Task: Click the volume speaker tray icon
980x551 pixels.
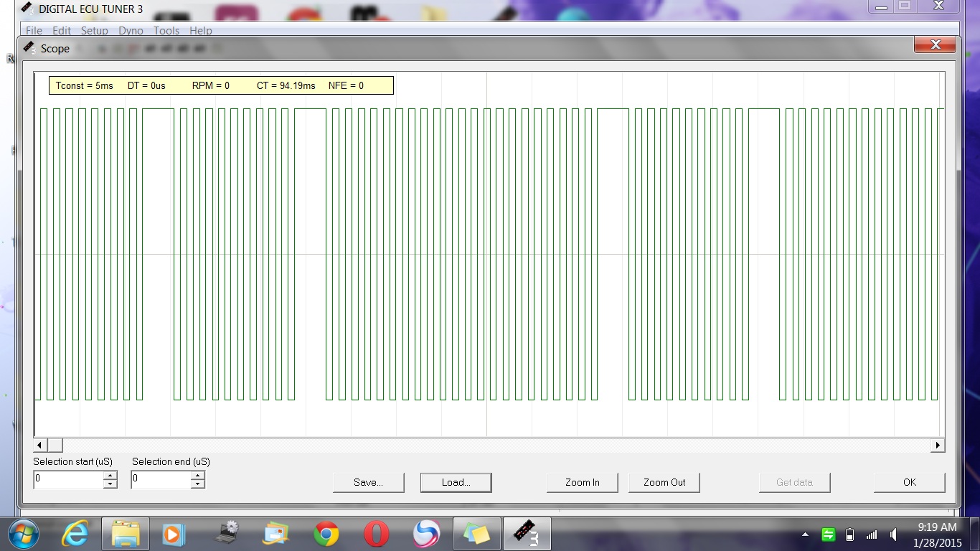Action: (x=893, y=534)
